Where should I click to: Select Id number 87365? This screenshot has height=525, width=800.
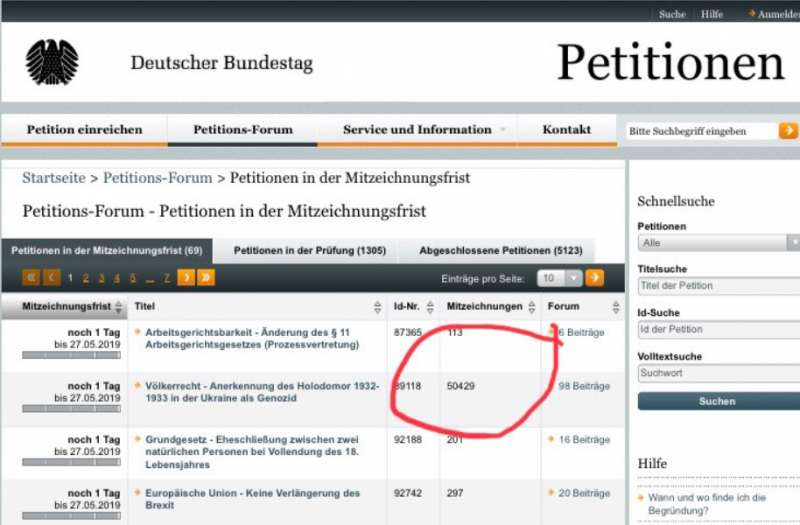point(408,332)
